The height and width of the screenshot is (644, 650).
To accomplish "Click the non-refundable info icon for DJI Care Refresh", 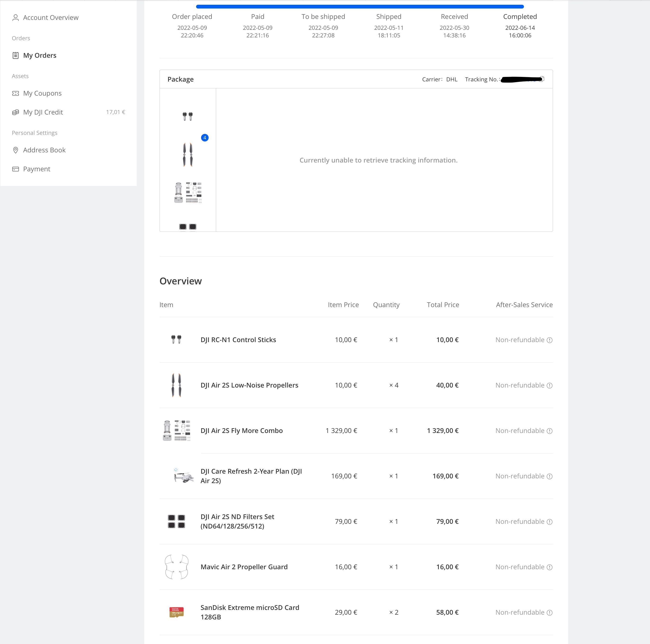I will click(x=549, y=476).
